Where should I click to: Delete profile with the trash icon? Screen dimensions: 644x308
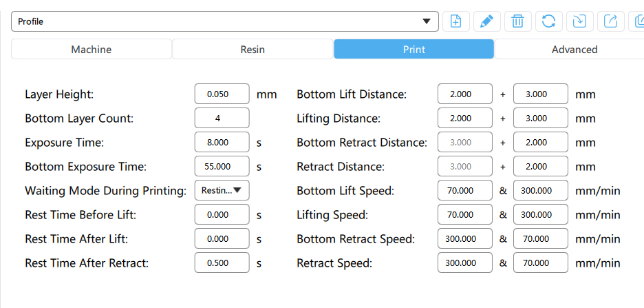(517, 21)
